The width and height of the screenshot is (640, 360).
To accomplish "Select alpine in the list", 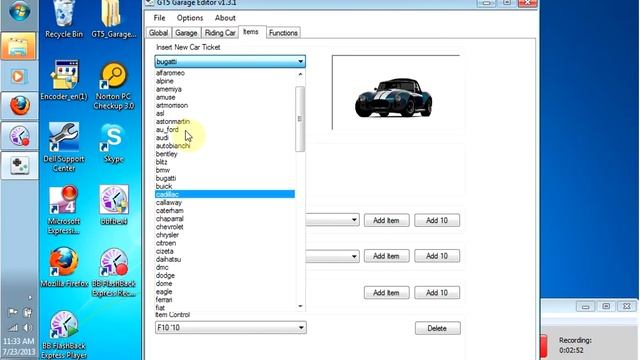I will coord(164,81).
